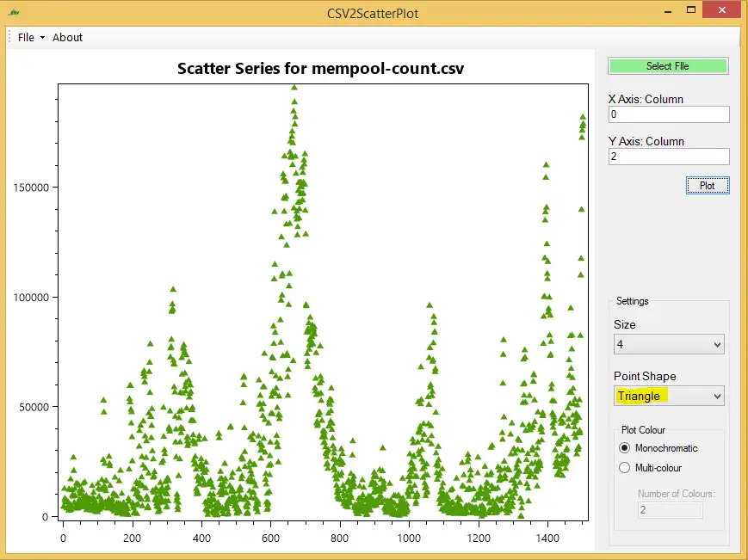This screenshot has width=748, height=560.
Task: Select the Monochromatic plot colour option
Action: (625, 448)
